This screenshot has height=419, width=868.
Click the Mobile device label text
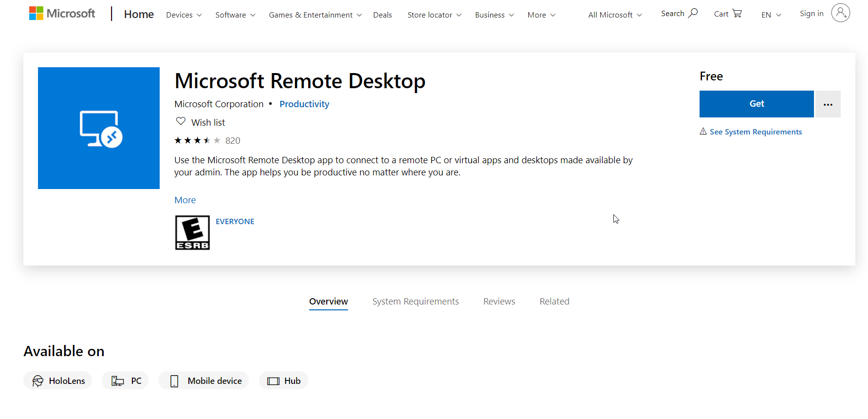[215, 381]
